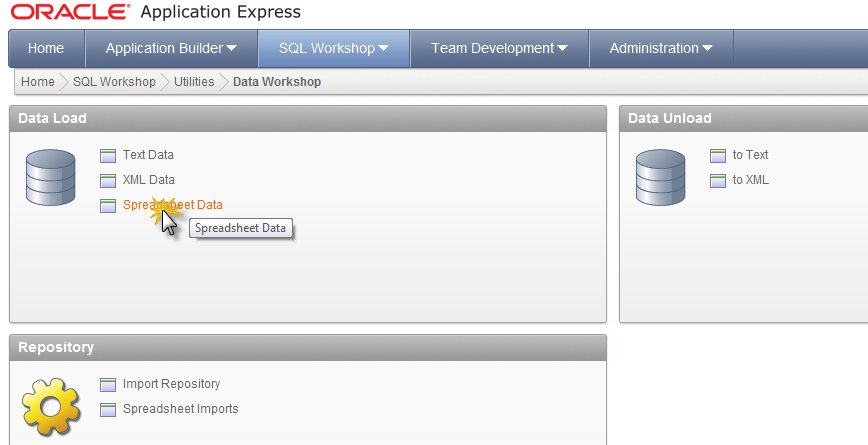Click the small icon beside Spreadsheet Data link

[x=108, y=205]
